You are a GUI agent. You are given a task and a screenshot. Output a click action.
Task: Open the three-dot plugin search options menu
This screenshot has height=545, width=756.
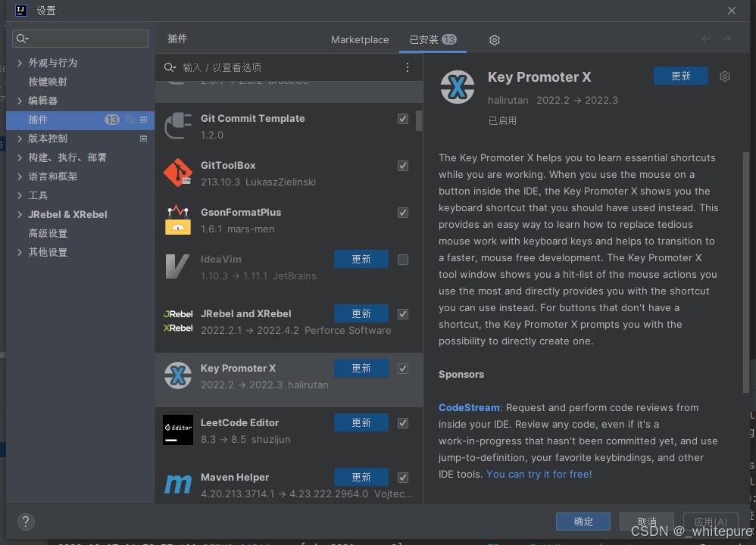(x=408, y=67)
